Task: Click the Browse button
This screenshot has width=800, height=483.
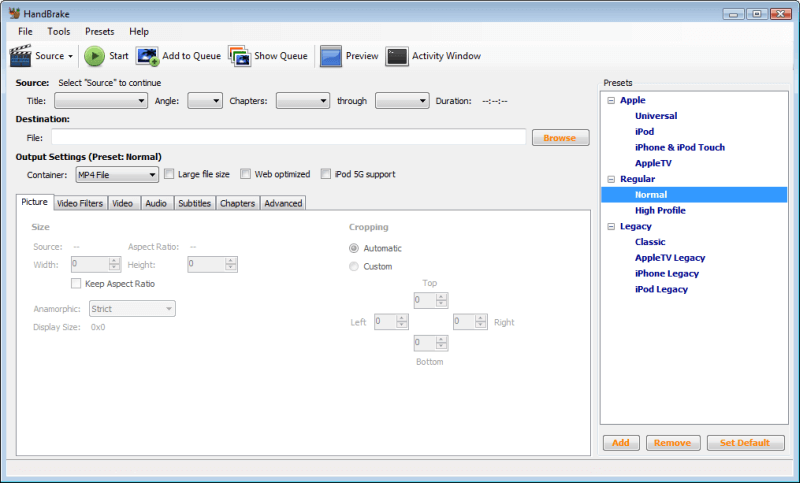Action: pos(560,138)
